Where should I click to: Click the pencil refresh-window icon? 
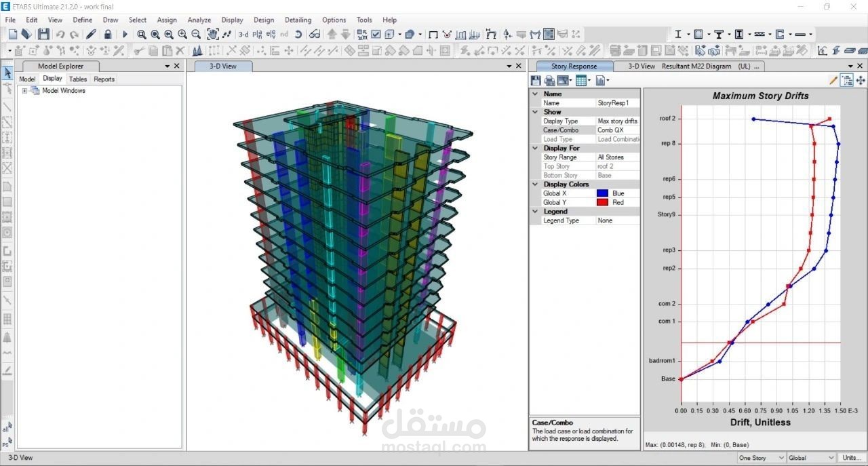(91, 34)
